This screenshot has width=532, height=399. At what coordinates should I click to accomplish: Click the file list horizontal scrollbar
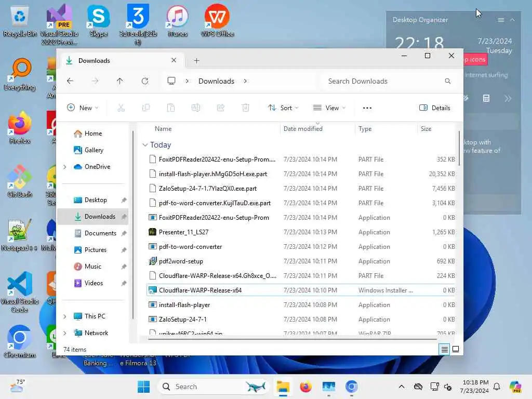[292, 339]
